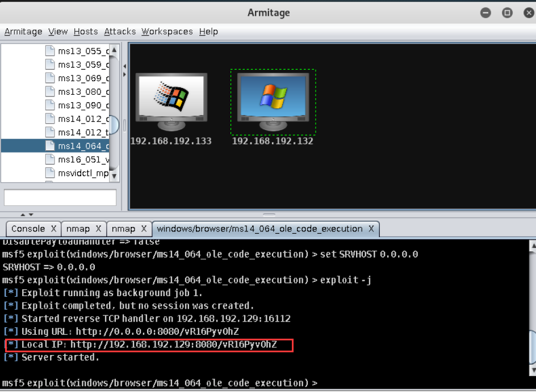Click the console scrollbar thumb
The height and width of the screenshot is (392, 536).
pos(533,348)
